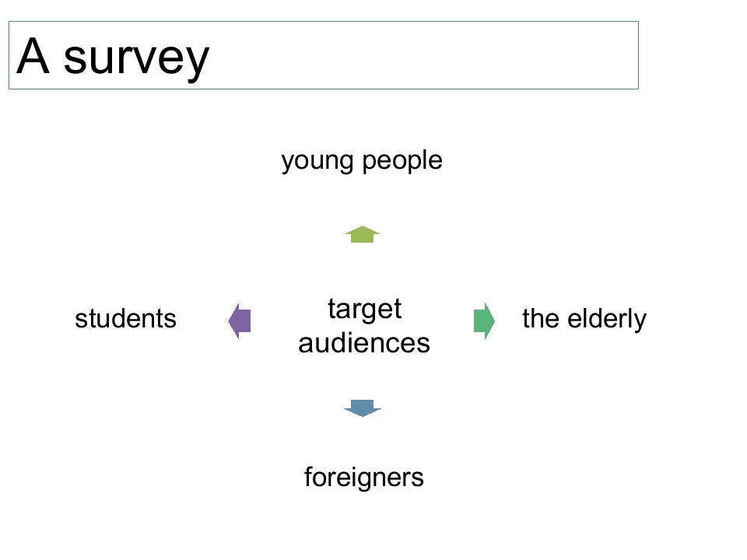Select the "students" text
The width and height of the screenshot is (747, 560).
[126, 319]
